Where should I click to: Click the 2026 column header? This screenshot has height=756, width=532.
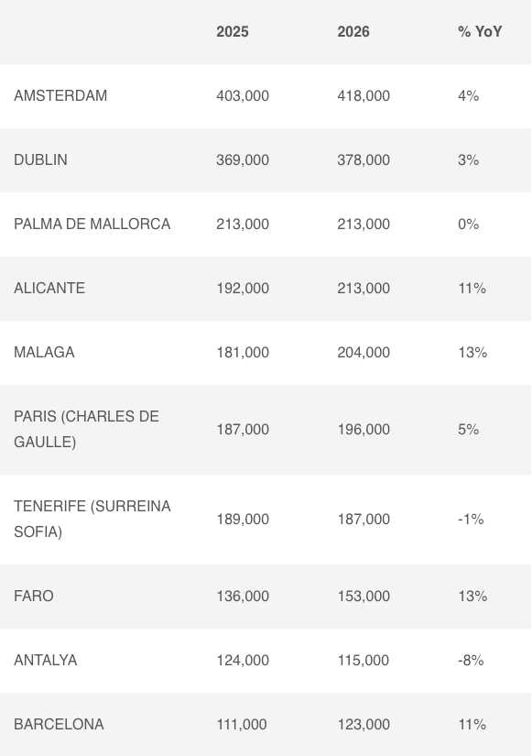[x=353, y=32]
